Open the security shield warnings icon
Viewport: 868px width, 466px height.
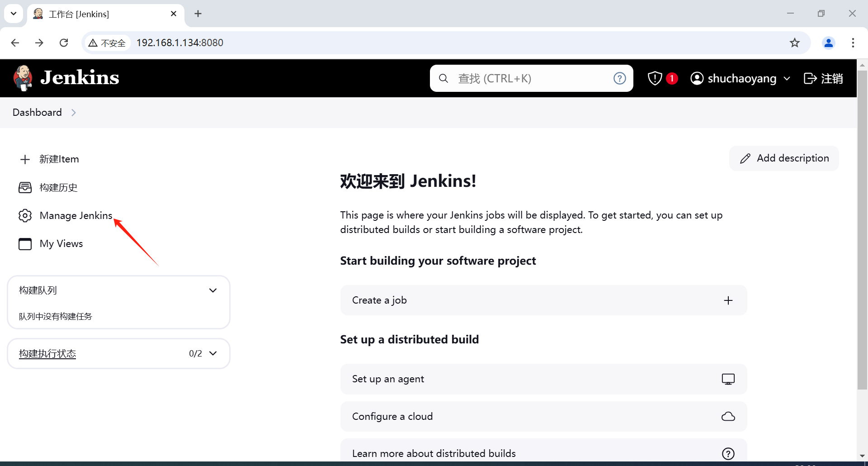(x=655, y=78)
